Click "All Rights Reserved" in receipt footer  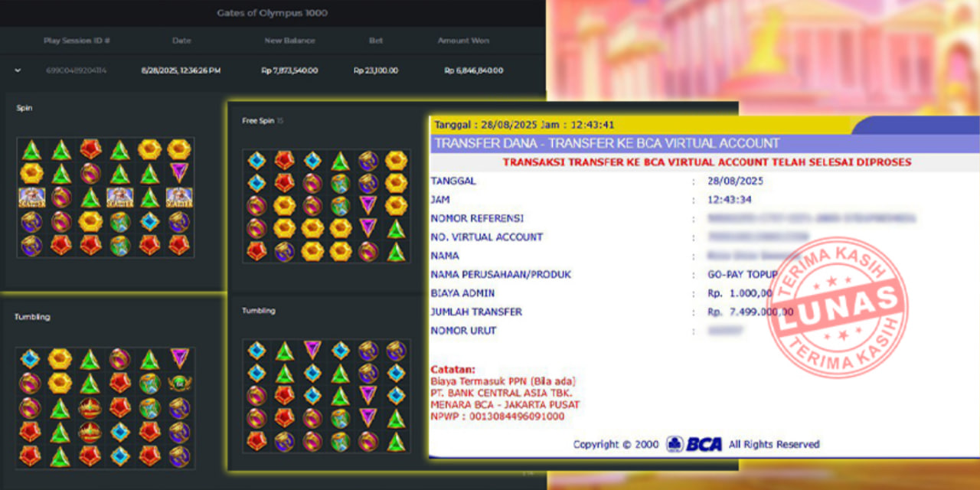coord(774,444)
